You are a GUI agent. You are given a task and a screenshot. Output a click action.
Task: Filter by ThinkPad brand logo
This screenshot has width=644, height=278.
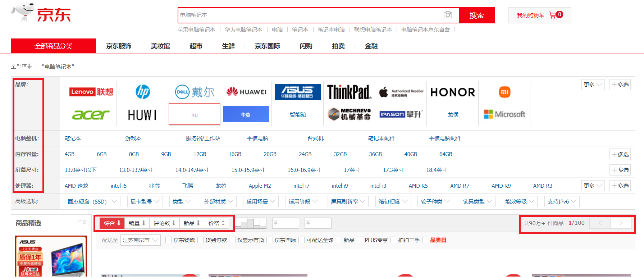point(349,92)
